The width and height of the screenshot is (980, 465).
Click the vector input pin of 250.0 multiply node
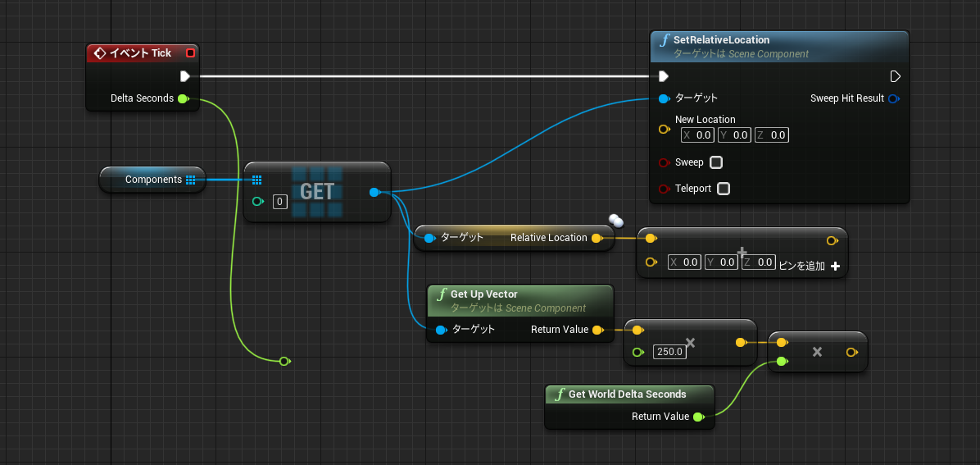pos(637,330)
